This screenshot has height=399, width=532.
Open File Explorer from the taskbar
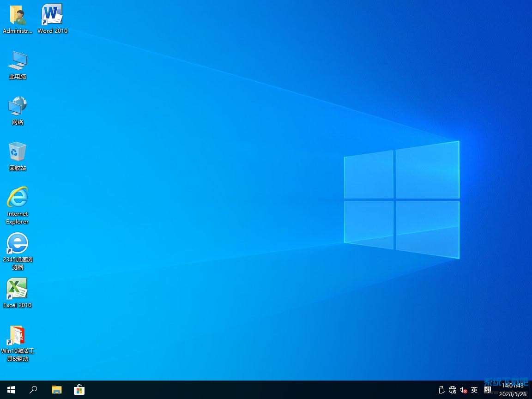pyautogui.click(x=56, y=390)
